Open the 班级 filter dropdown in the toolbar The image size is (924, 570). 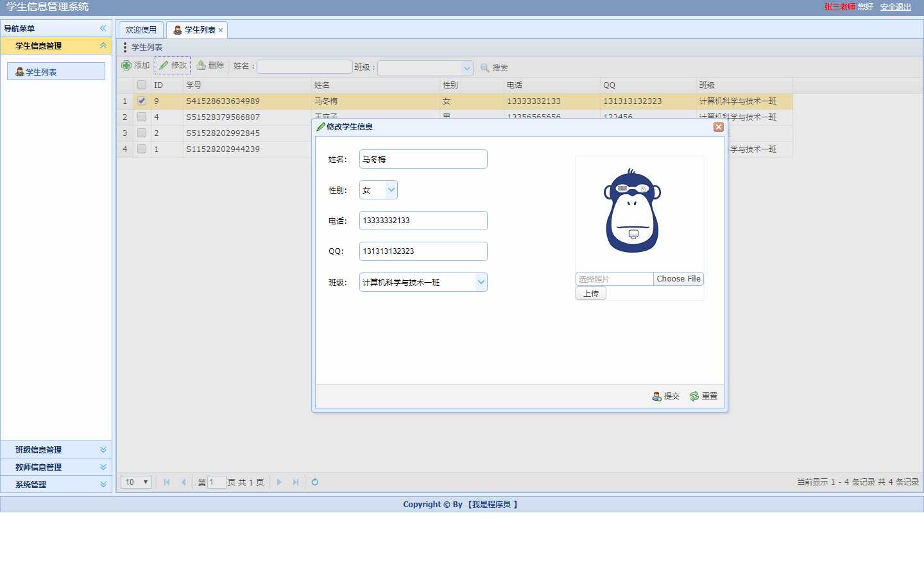point(466,68)
